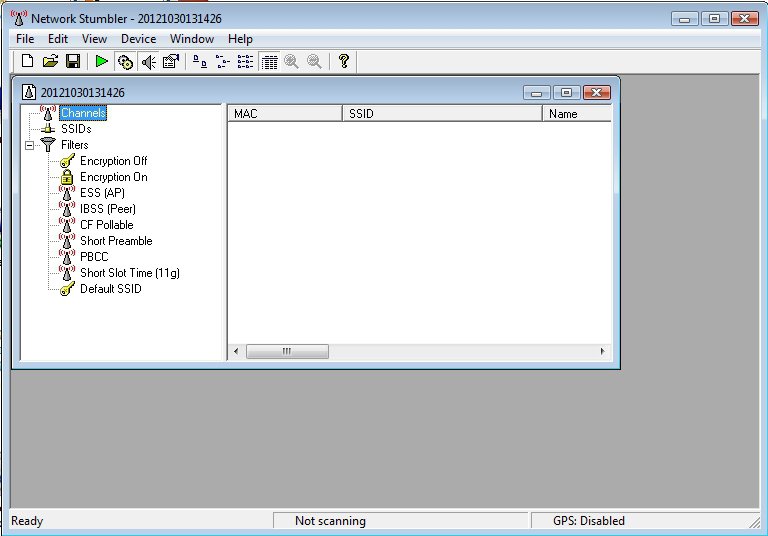Select the ESS (AP) filter
This screenshot has height=536, width=768.
[x=102, y=193]
